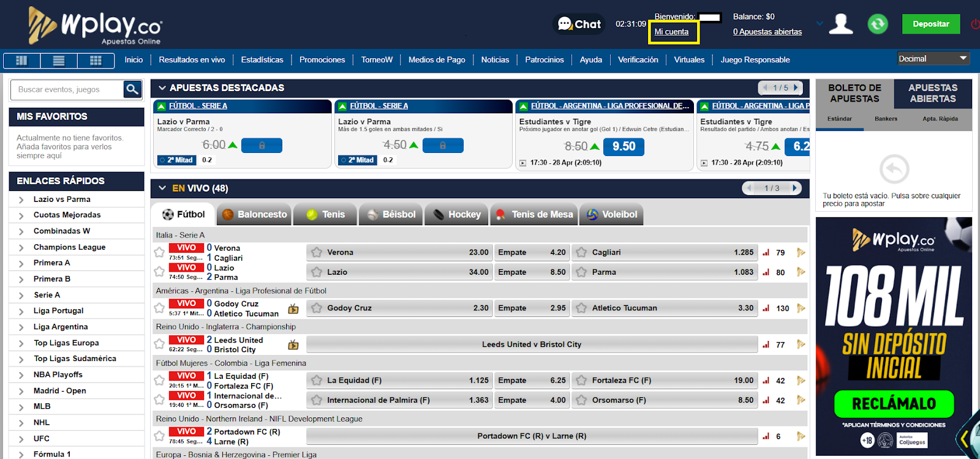
Task: Switch to Apuestas Abiertas tab
Action: click(x=933, y=93)
